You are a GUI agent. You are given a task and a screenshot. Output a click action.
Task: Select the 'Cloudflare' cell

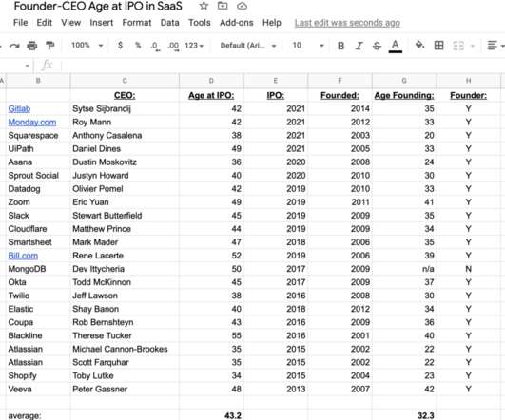coord(38,229)
